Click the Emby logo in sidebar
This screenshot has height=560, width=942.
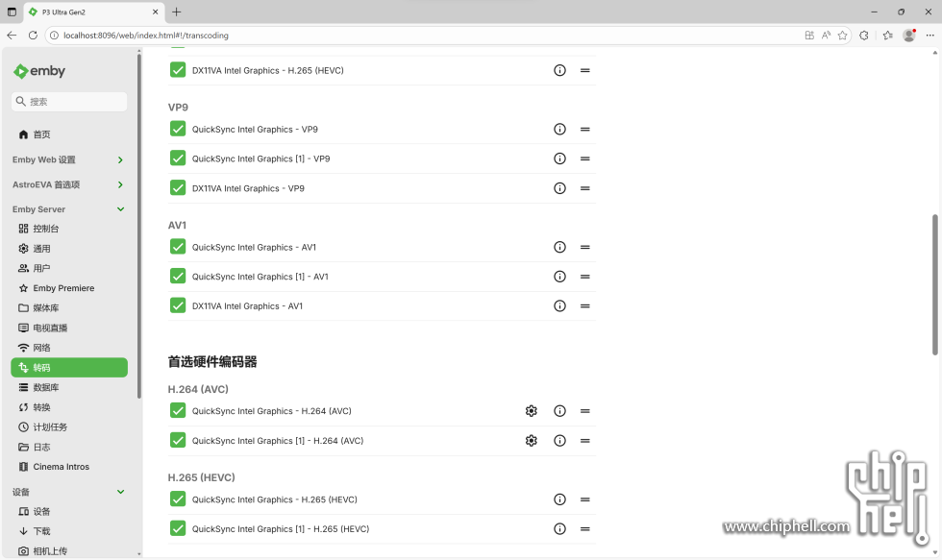coord(39,71)
